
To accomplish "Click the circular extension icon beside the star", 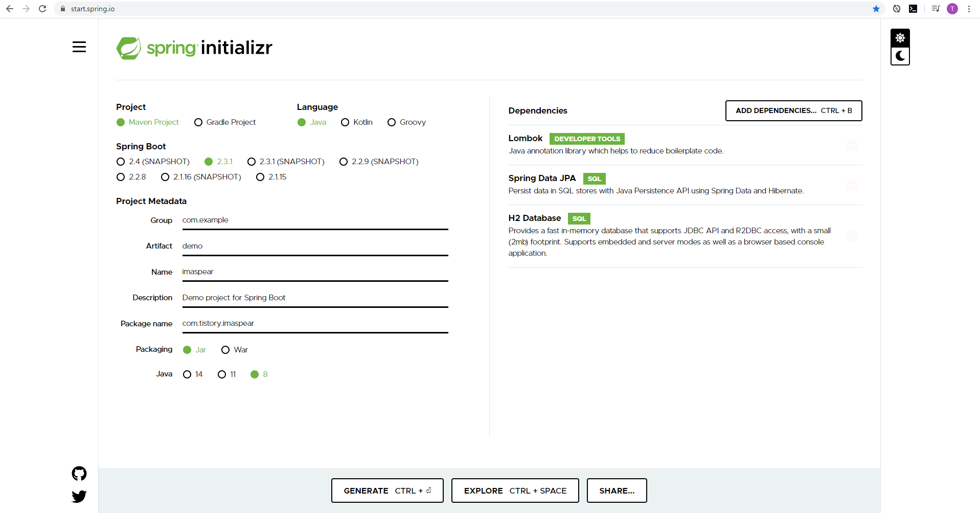I will point(897,9).
